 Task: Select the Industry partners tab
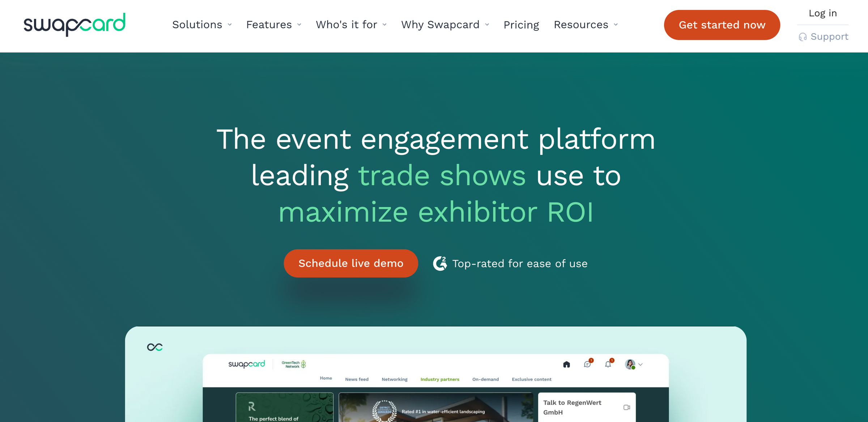(x=440, y=379)
